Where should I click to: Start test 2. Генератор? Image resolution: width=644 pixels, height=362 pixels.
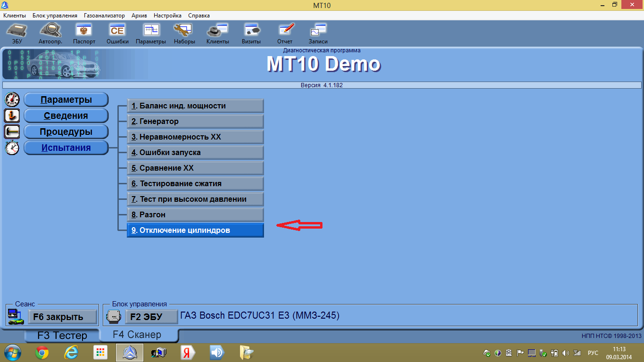(x=195, y=121)
